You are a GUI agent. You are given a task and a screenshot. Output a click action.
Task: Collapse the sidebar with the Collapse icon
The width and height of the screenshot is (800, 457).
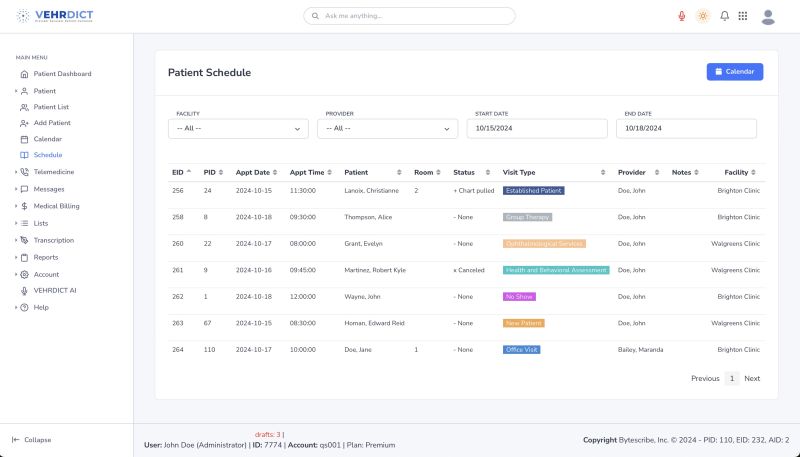(x=15, y=440)
